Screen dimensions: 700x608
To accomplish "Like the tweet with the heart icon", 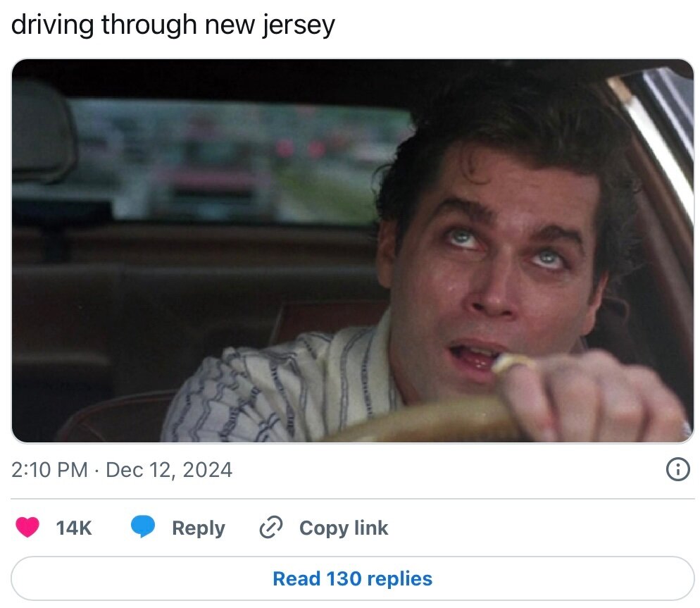I will [27, 528].
